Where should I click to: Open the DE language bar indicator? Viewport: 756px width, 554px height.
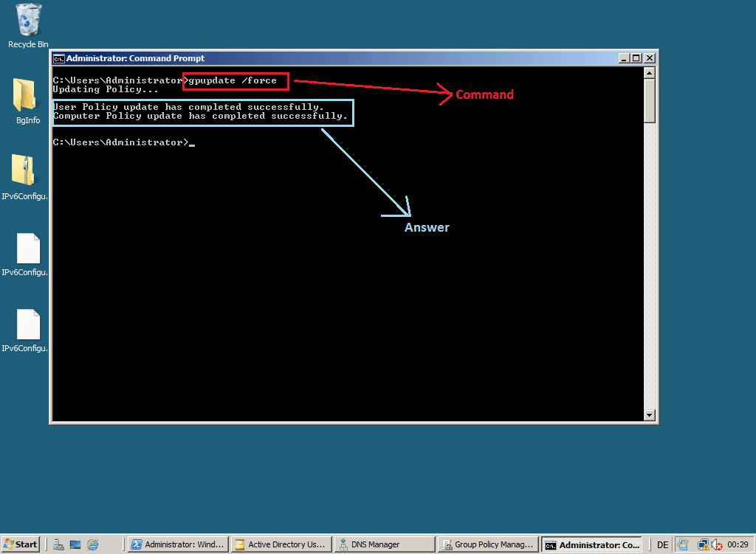coord(662,544)
